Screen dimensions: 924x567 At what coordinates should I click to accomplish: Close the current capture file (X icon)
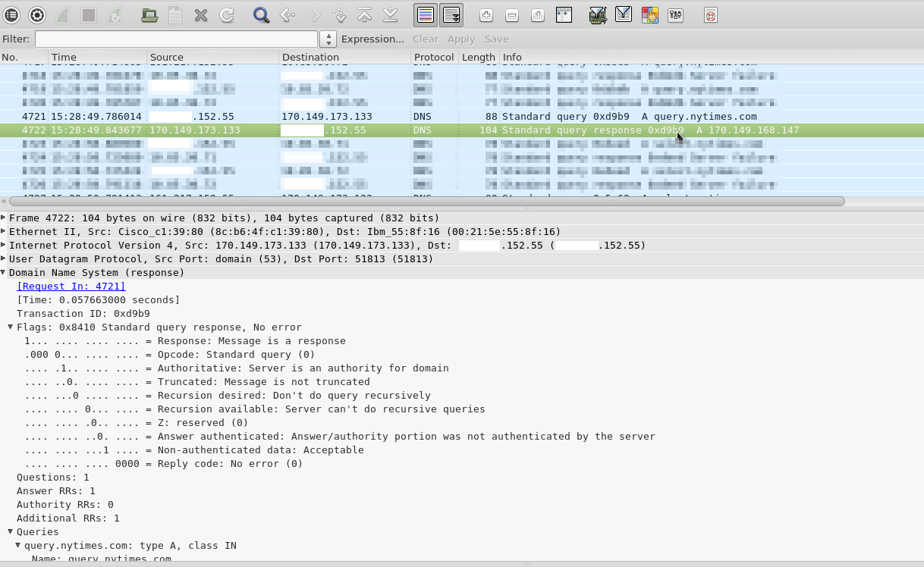tap(201, 14)
